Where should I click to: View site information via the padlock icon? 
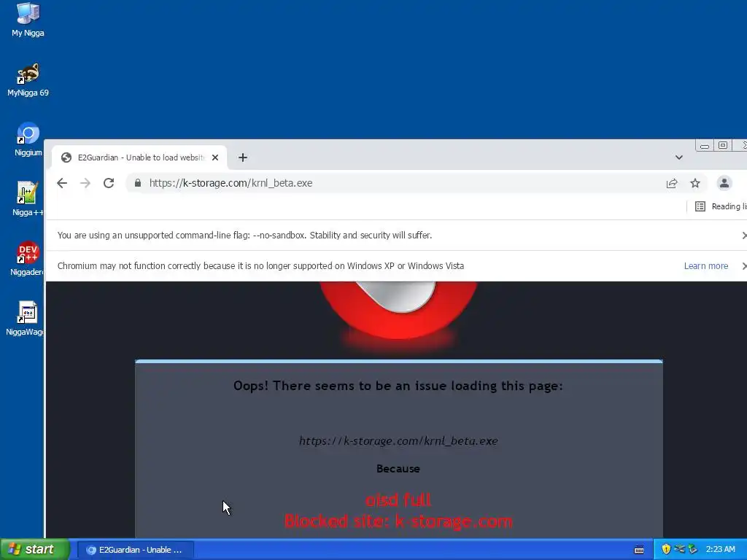coord(138,183)
